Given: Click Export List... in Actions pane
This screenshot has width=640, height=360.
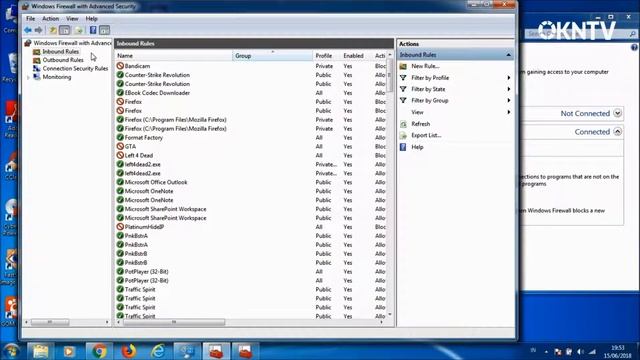Looking at the screenshot, I should point(426,135).
